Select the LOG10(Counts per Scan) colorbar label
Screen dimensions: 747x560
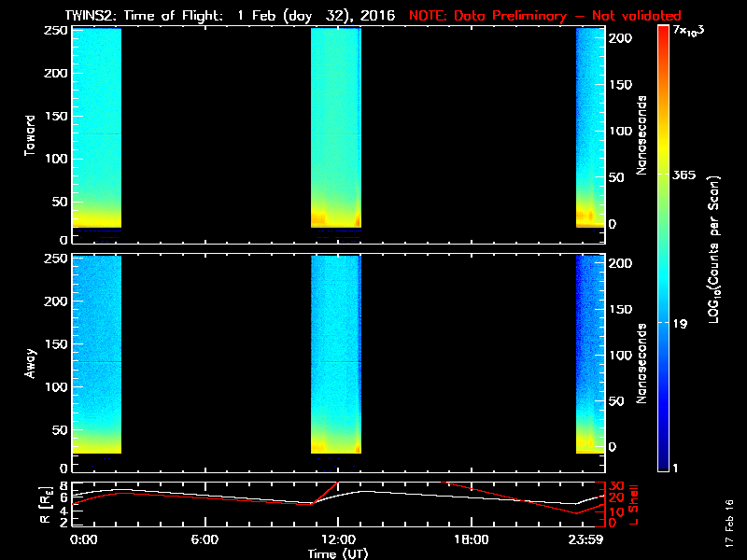(712, 249)
